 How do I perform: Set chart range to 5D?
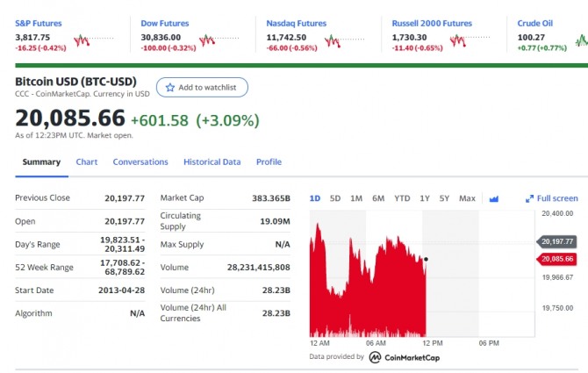[x=335, y=198]
